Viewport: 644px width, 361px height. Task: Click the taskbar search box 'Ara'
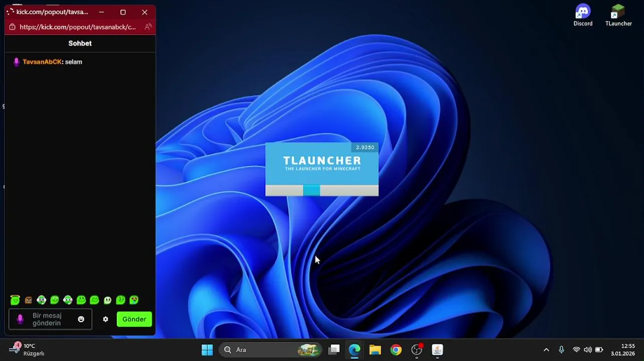[271, 350]
